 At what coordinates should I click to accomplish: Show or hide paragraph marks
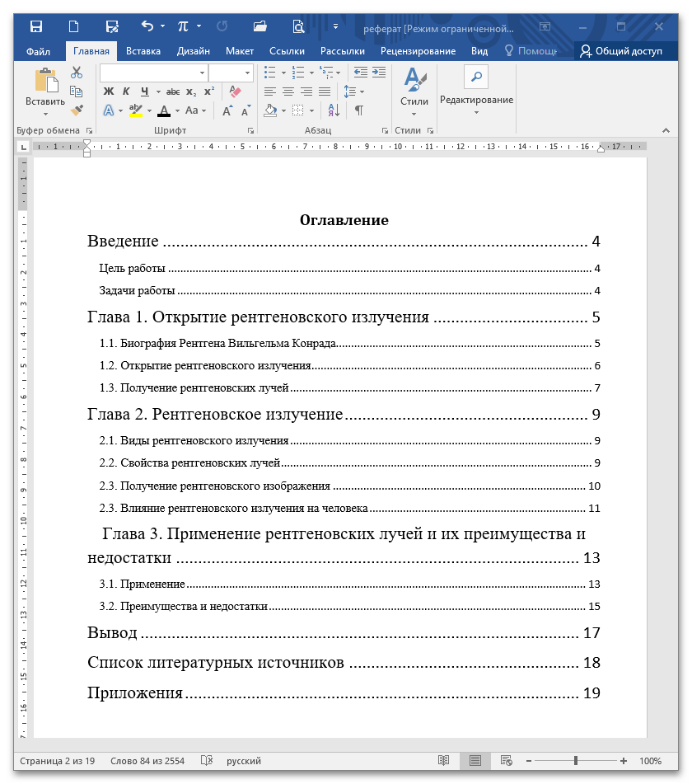pos(358,110)
